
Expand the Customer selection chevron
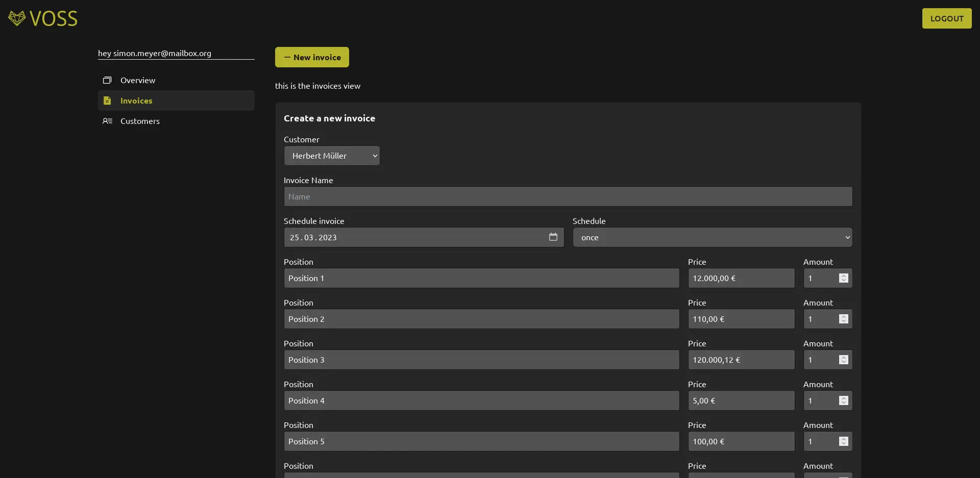(375, 156)
